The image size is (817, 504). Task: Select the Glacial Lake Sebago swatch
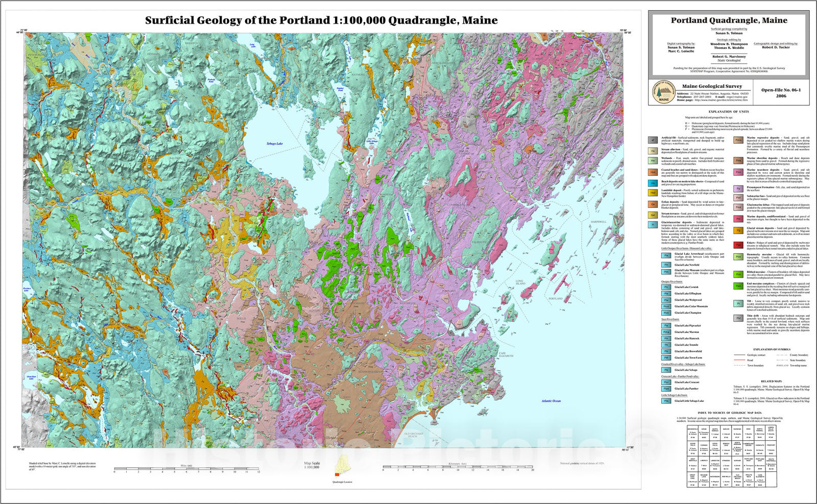point(666,370)
